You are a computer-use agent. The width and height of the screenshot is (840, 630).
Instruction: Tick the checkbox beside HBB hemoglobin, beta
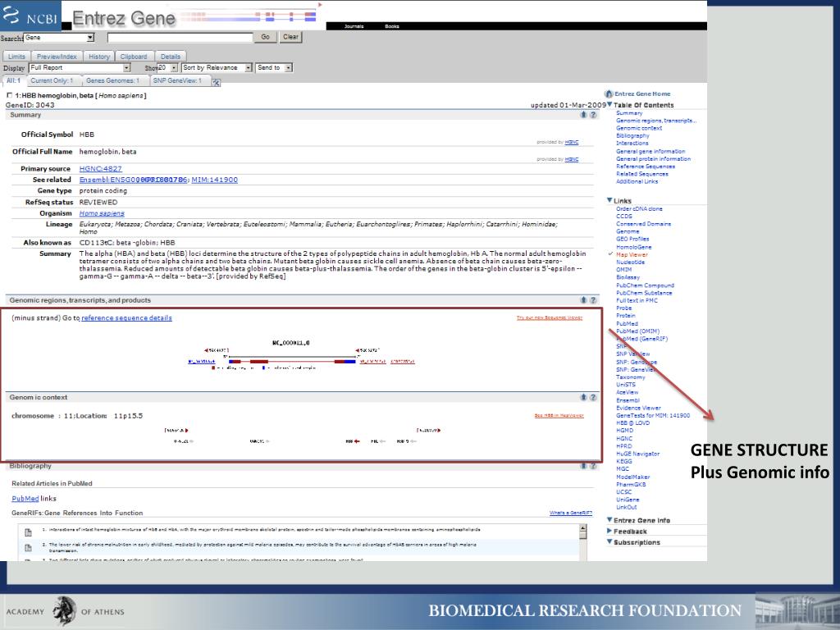(x=9, y=95)
